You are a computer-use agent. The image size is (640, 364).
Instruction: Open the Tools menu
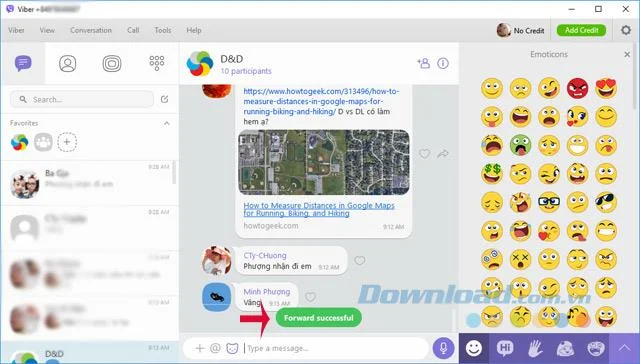(162, 30)
